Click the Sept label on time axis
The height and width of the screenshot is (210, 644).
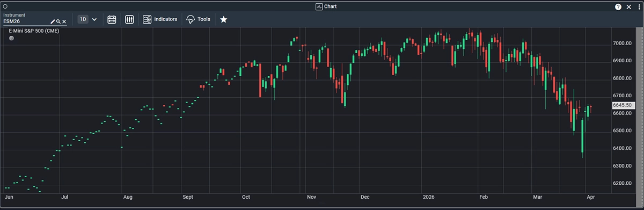pyautogui.click(x=188, y=198)
